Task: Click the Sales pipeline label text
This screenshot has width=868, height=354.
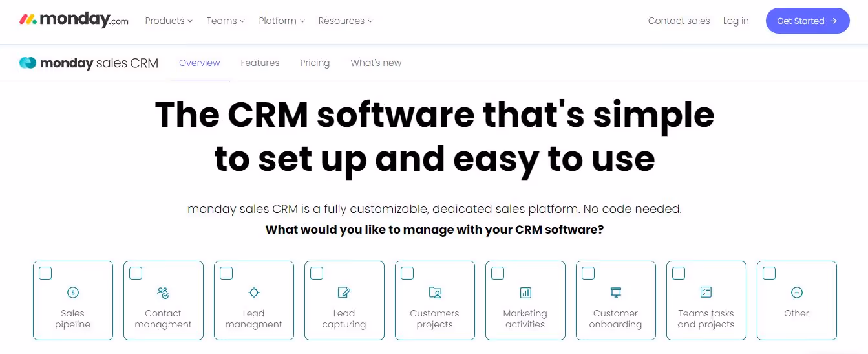Action: 73,319
